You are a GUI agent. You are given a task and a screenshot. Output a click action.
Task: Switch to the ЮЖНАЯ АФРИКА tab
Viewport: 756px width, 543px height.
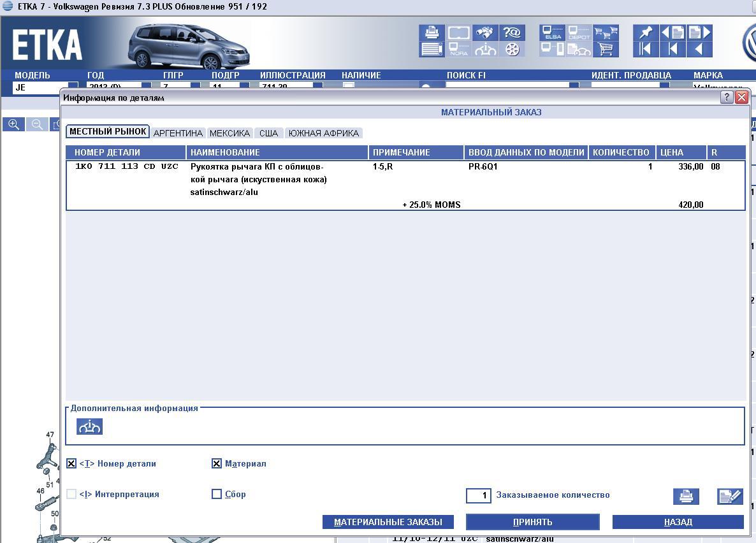click(x=324, y=133)
